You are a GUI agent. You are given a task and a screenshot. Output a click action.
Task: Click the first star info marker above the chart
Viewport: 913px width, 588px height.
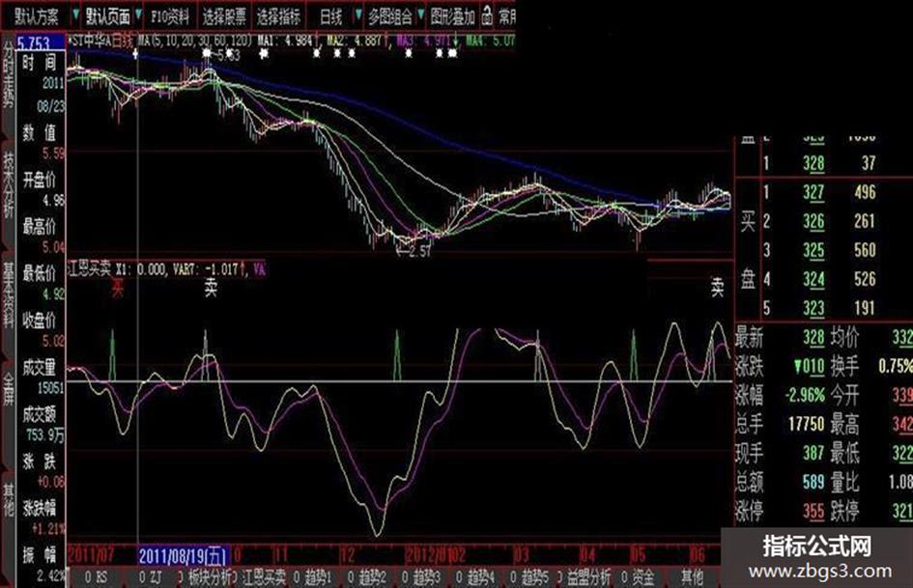click(x=135, y=54)
